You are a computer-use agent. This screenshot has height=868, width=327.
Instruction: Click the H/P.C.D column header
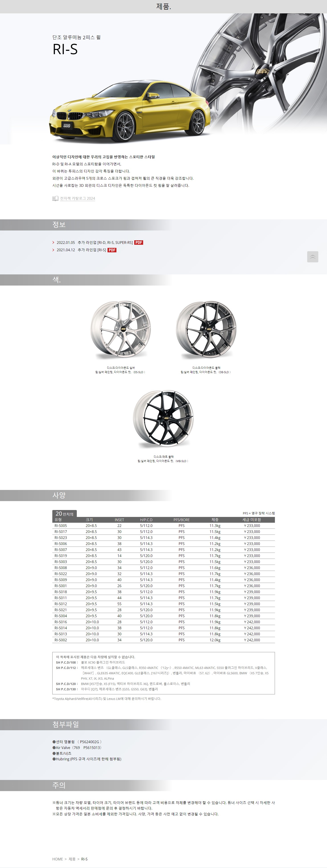tap(146, 520)
